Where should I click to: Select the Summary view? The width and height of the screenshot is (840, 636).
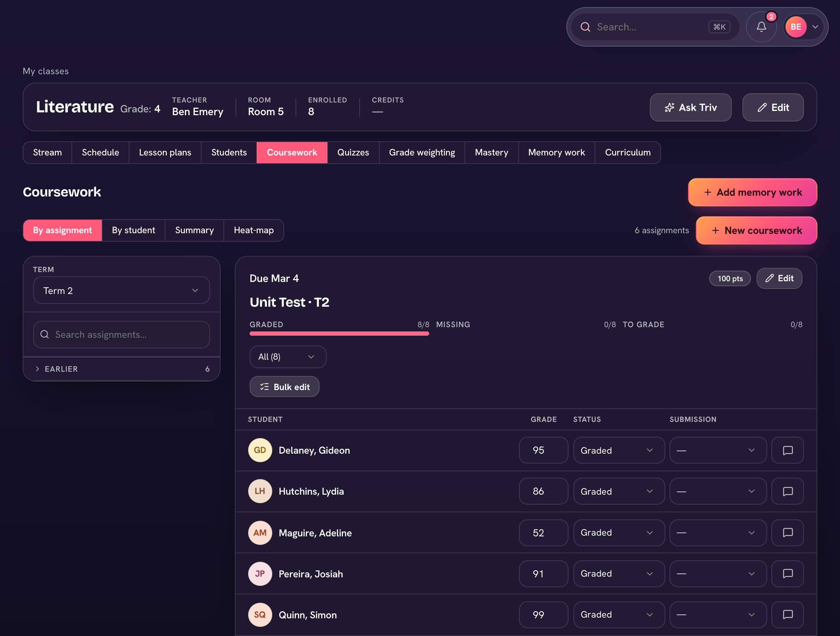click(194, 230)
